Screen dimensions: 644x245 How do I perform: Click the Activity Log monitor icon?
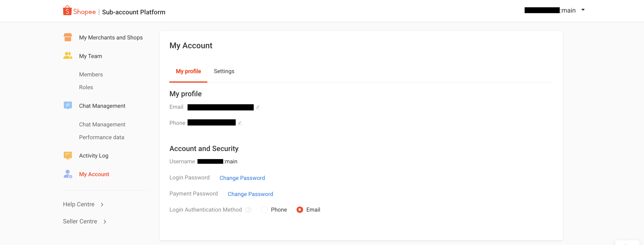[x=68, y=155]
